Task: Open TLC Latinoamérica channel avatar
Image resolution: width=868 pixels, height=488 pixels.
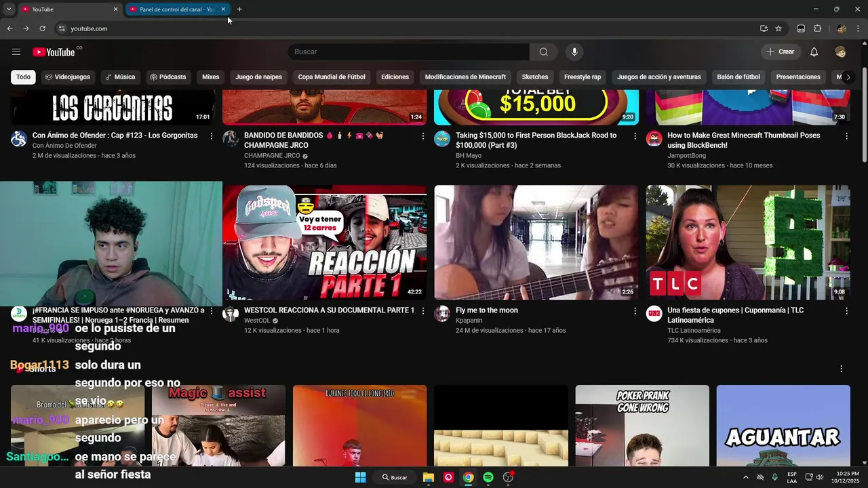Action: click(654, 314)
